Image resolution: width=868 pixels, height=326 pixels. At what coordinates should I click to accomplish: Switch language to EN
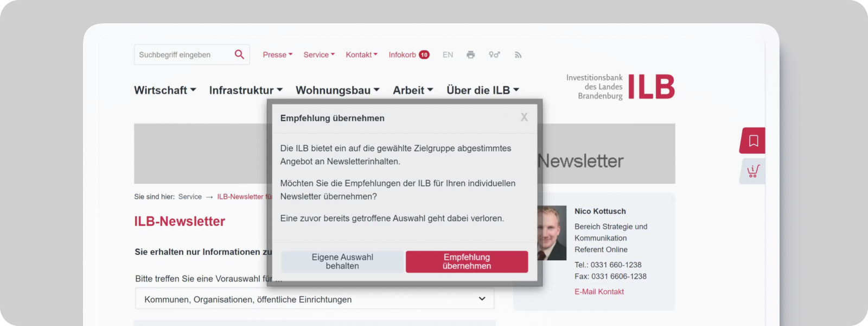click(448, 55)
